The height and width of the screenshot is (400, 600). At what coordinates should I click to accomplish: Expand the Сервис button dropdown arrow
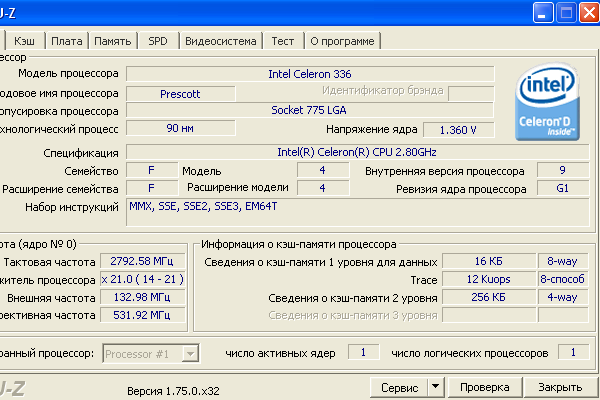[436, 386]
